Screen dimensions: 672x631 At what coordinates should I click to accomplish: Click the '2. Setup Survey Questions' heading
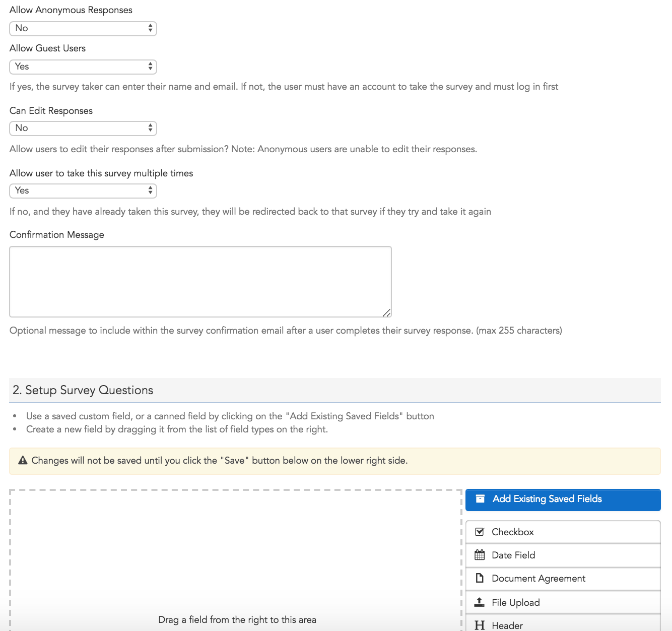pyautogui.click(x=83, y=390)
